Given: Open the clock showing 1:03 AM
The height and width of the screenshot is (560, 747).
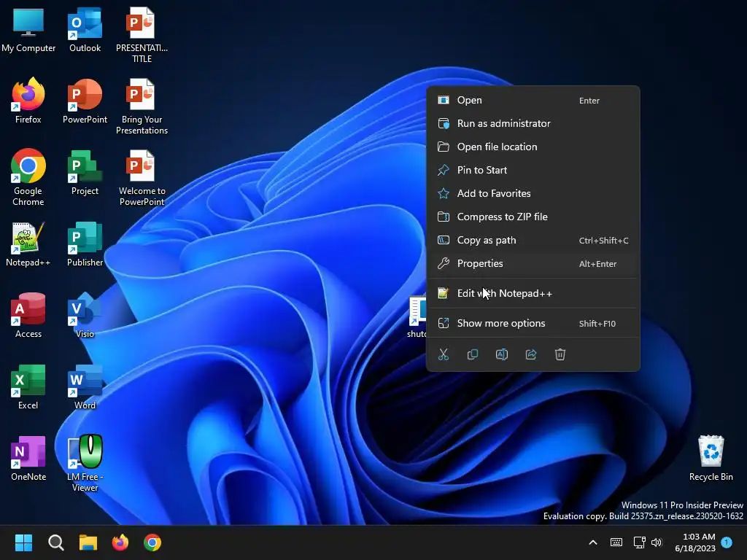Looking at the screenshot, I should (695, 542).
